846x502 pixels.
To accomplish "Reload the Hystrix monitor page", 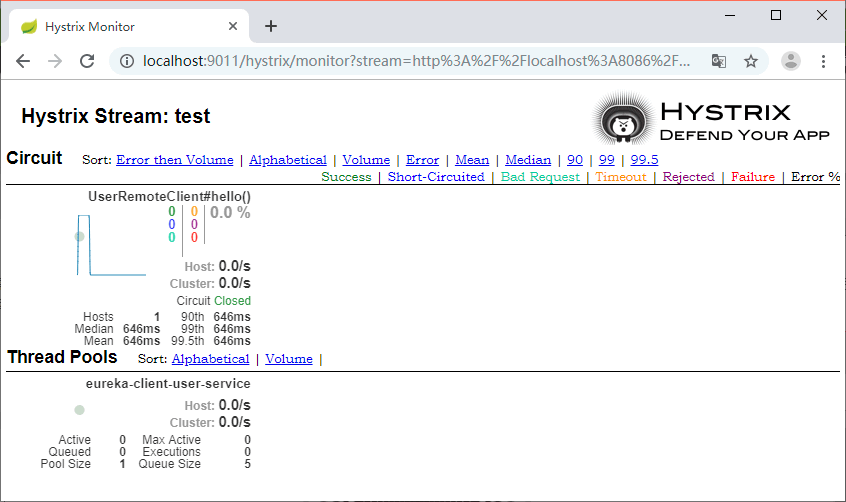I will click(x=87, y=61).
